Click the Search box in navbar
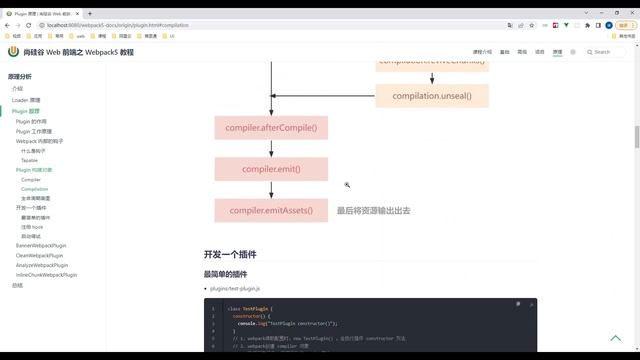 [606, 52]
